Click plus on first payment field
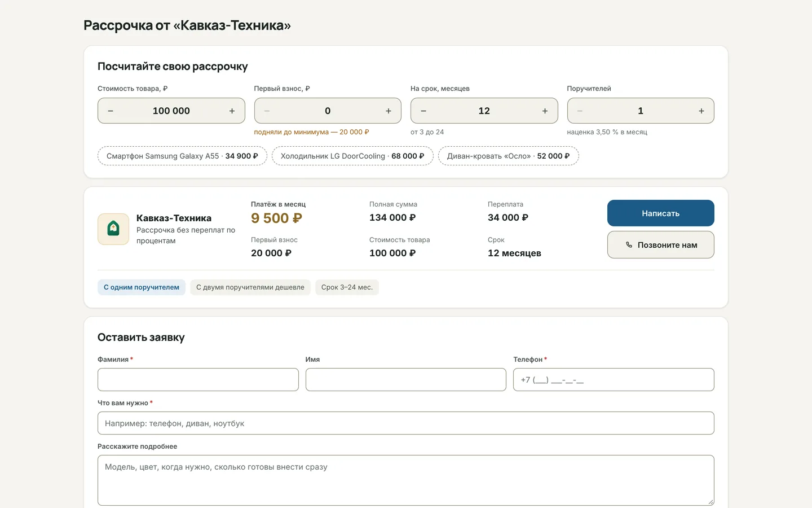The width and height of the screenshot is (812, 508). 389,111
